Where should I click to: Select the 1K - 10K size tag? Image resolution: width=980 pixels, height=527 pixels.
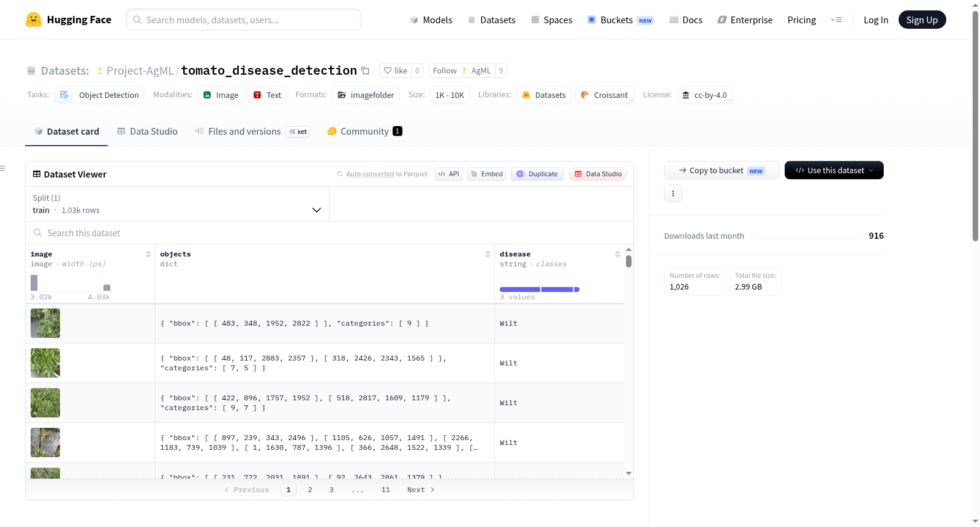click(x=450, y=95)
